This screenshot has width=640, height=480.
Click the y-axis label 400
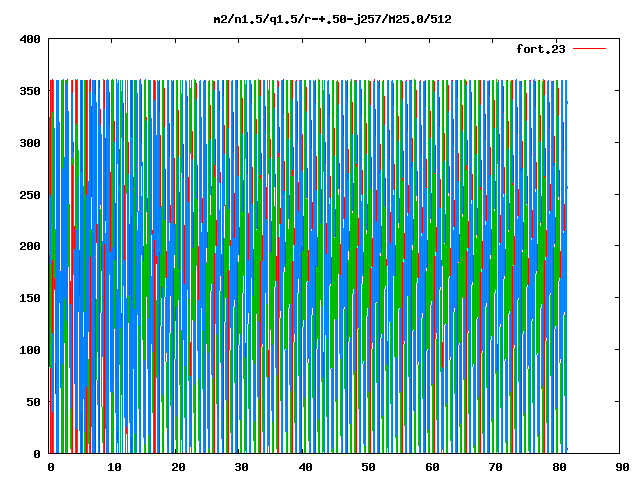(30, 39)
